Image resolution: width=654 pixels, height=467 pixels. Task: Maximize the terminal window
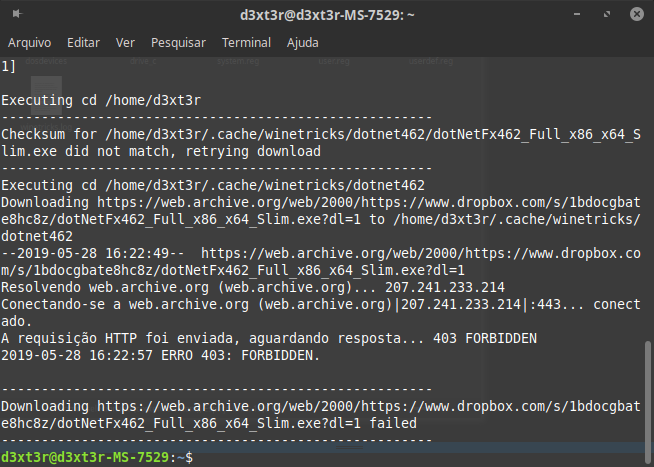[608, 16]
